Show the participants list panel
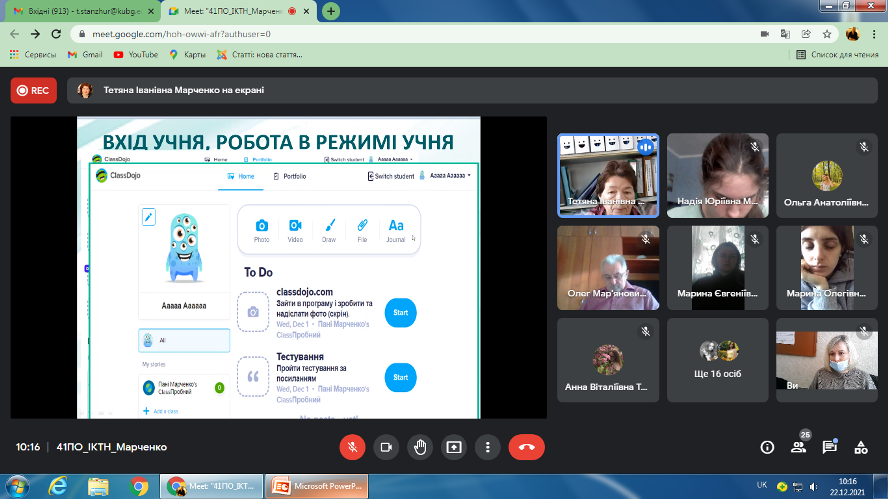The image size is (888, 499). 798,447
